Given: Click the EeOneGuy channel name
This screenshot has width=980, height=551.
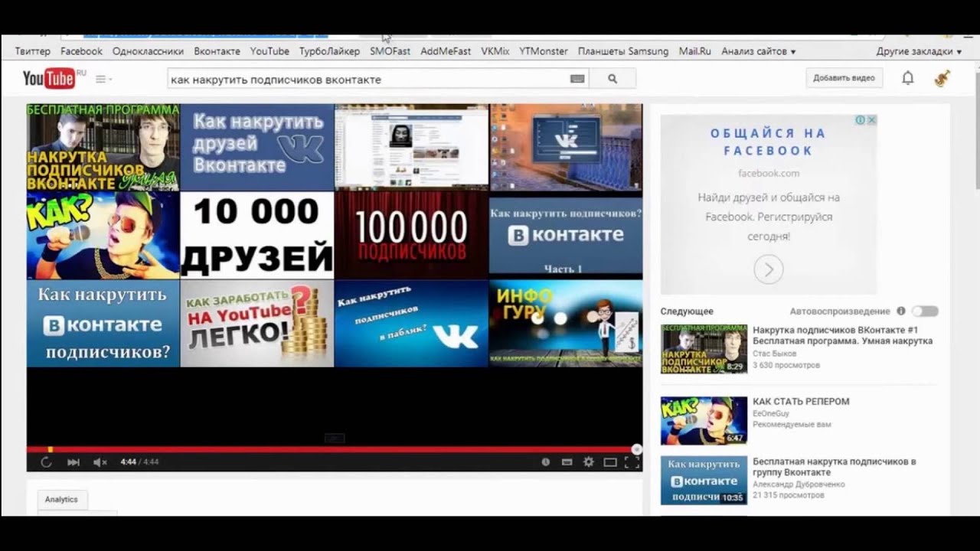Looking at the screenshot, I should (769, 413).
